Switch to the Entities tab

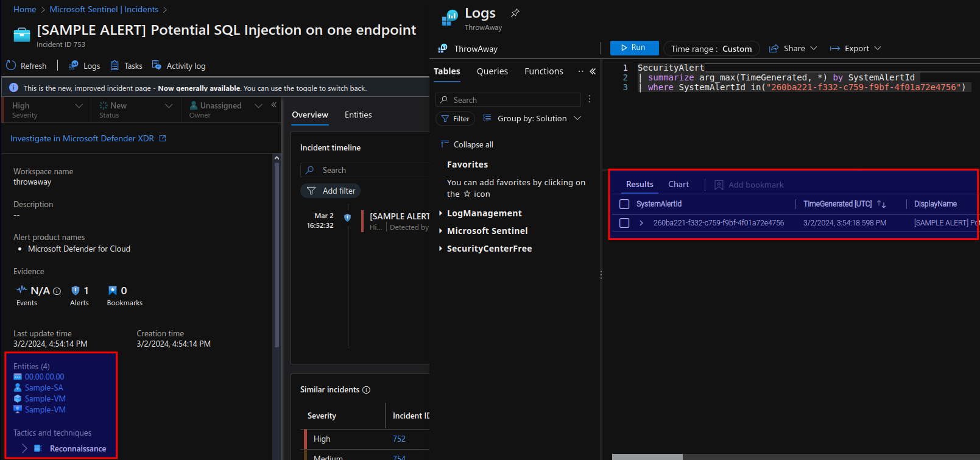[x=358, y=115]
